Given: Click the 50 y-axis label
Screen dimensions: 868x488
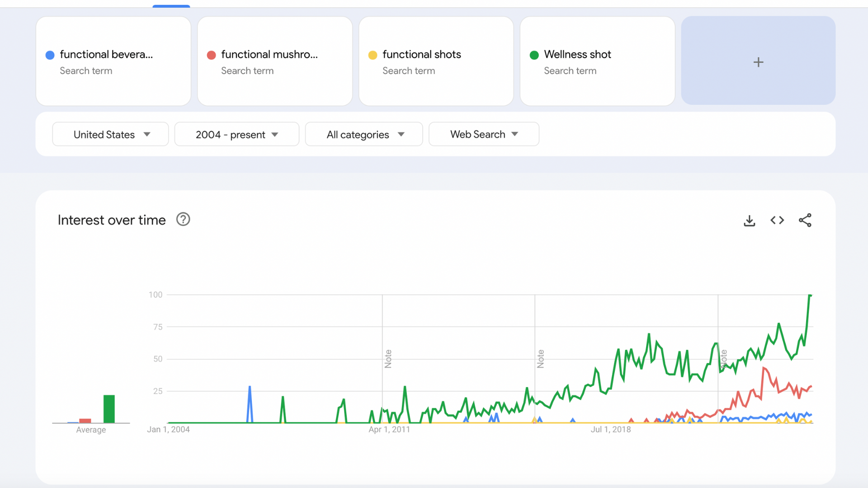Looking at the screenshot, I should coord(158,359).
